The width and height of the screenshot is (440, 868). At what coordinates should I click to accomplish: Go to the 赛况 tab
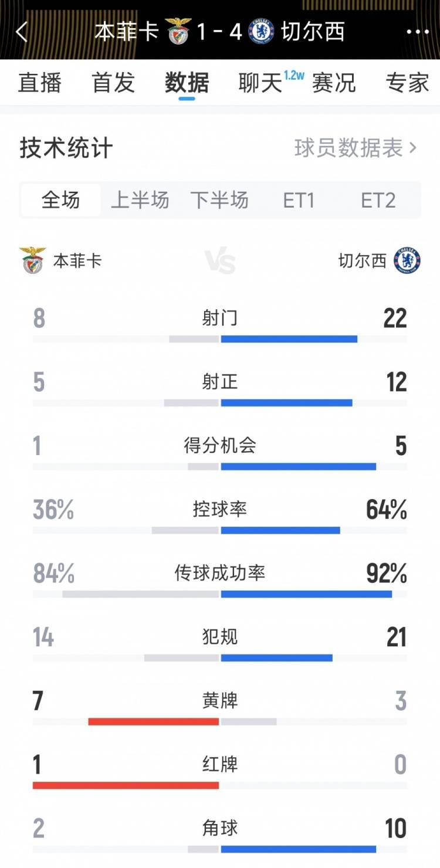[334, 83]
